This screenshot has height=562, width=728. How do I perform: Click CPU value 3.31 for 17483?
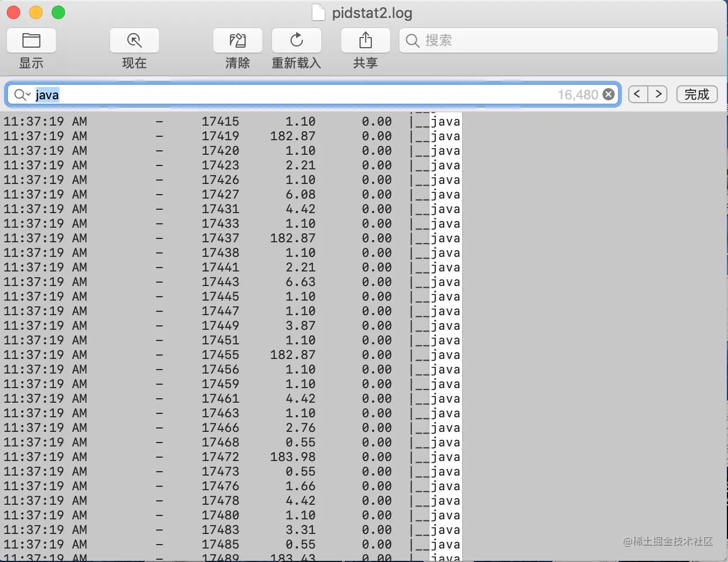coord(301,529)
